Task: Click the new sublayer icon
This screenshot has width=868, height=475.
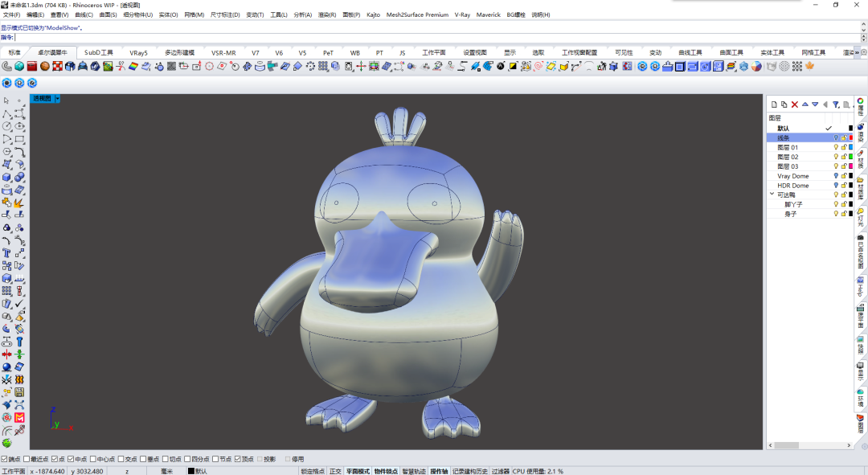Action: (x=784, y=104)
